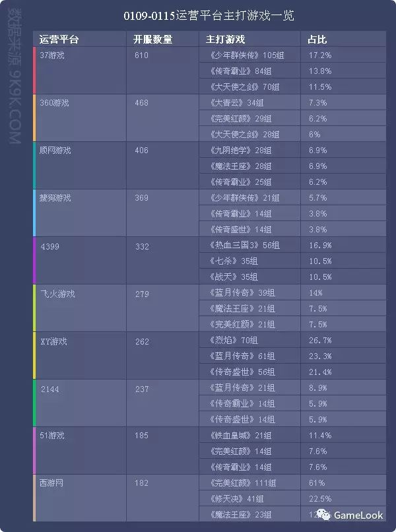Click the 运营平台 column header
This screenshot has width=396, height=532.
point(59,40)
